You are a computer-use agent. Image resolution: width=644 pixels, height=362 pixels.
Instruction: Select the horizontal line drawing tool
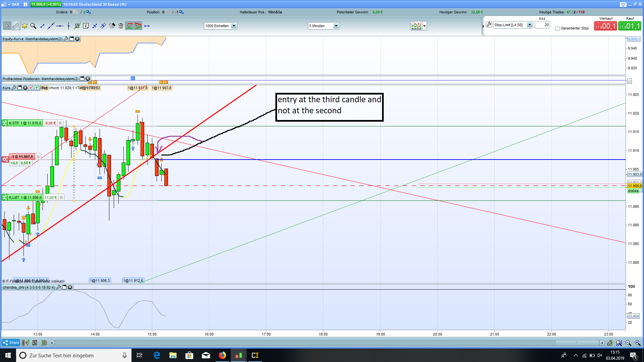60,26
